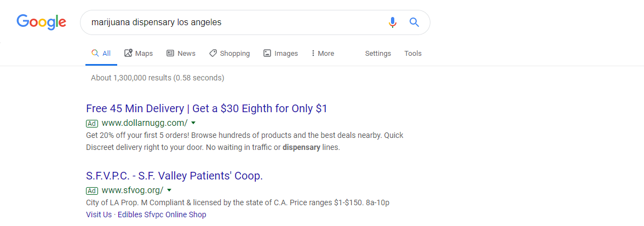Open the Free 45 Min Delivery ad link

[x=206, y=109]
